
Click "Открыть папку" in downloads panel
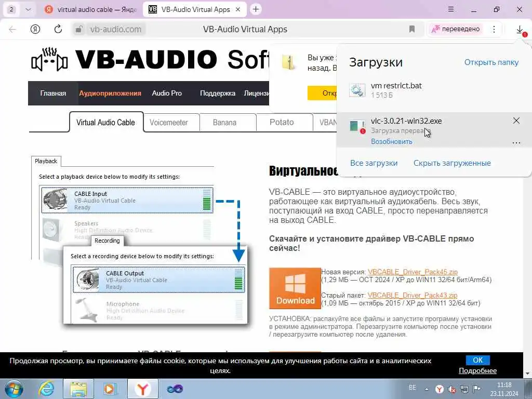[491, 62]
